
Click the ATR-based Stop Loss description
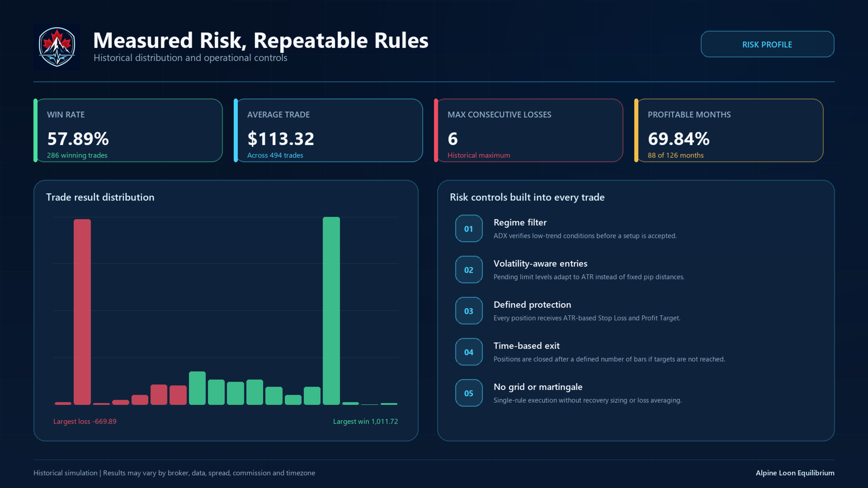(x=587, y=318)
